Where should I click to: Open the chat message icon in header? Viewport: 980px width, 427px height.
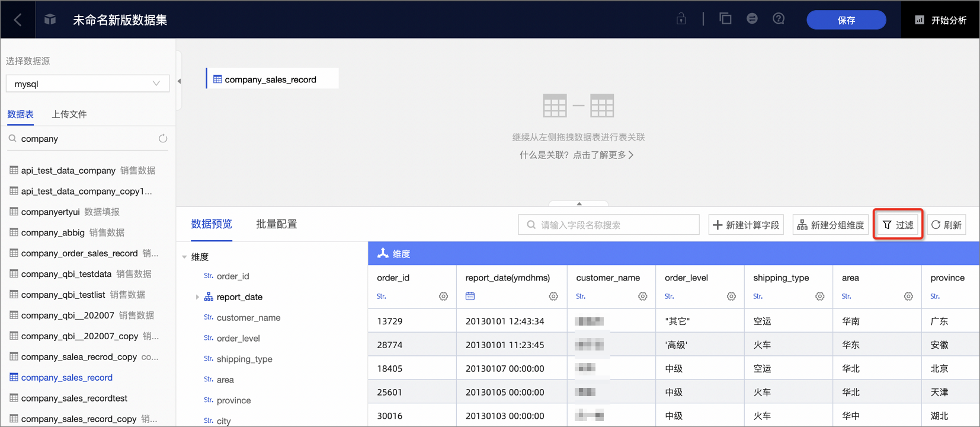point(752,19)
